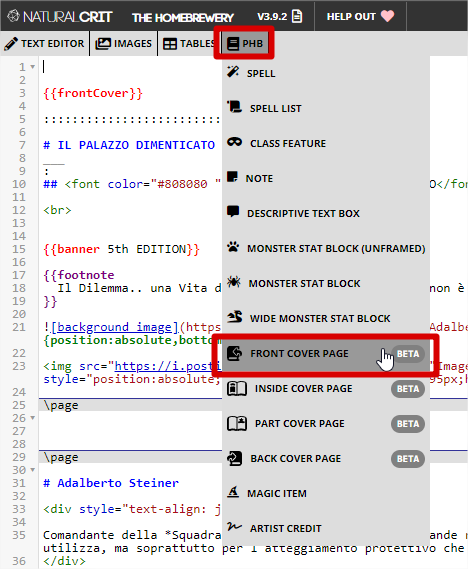Collapse the fold arrow at line 26
The width and height of the screenshot is (468, 569).
click(x=33, y=418)
